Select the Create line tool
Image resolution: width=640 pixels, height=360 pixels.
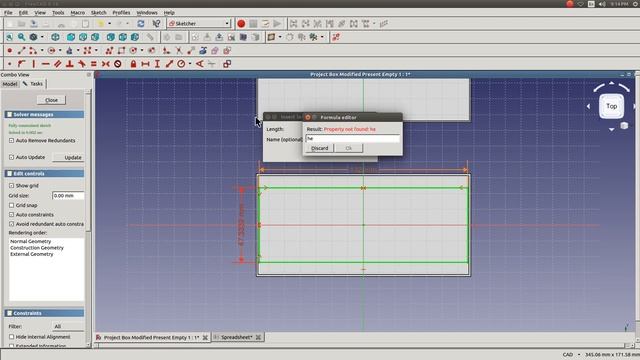point(21,51)
